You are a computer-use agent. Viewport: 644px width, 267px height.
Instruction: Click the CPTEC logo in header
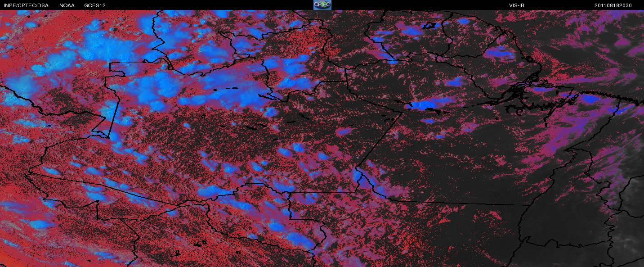(322, 5)
